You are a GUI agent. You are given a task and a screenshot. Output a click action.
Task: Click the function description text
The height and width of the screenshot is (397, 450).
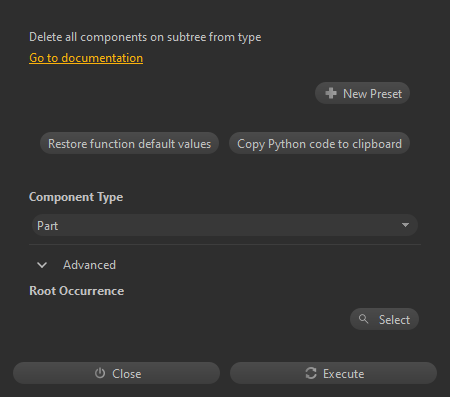point(145,37)
